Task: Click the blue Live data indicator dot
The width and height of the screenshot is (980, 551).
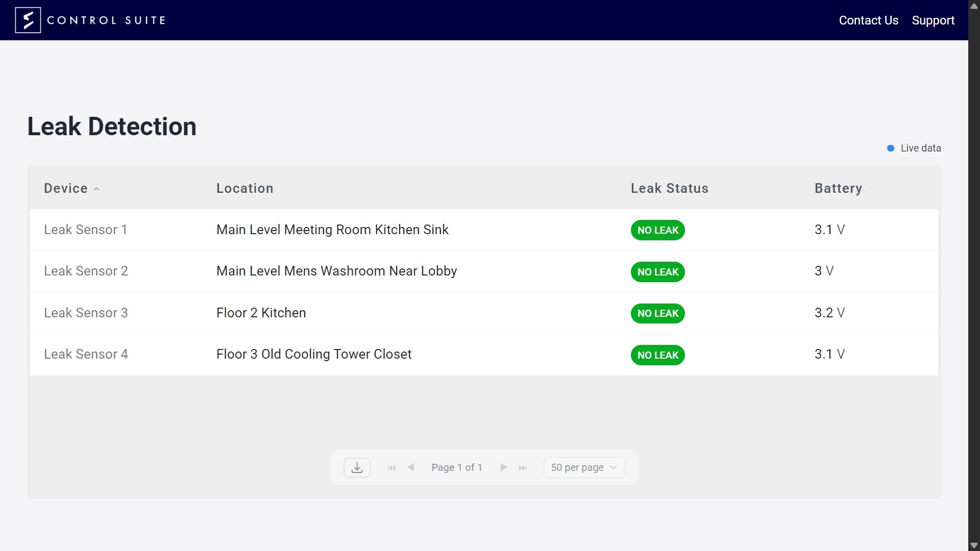Action: 891,148
